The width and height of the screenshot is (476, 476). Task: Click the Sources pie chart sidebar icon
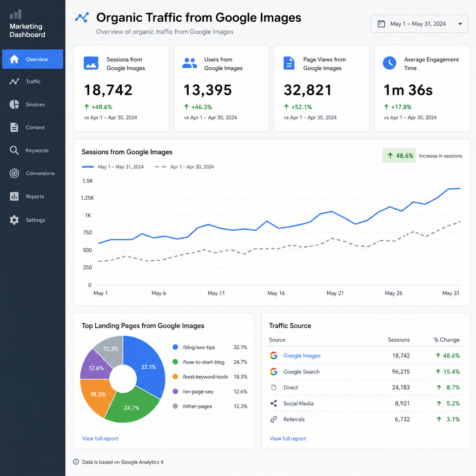point(14,105)
